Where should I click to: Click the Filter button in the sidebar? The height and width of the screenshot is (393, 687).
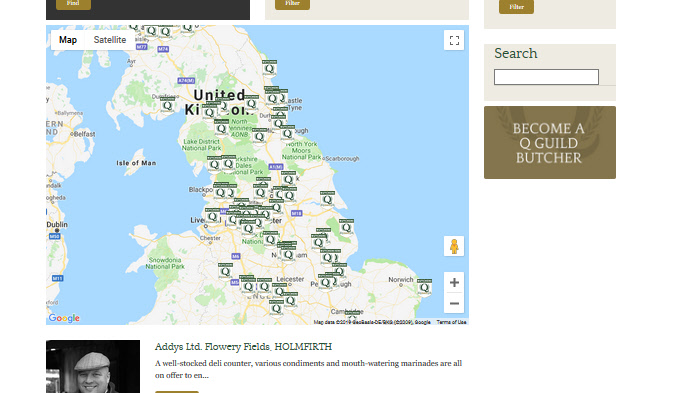[x=516, y=7]
